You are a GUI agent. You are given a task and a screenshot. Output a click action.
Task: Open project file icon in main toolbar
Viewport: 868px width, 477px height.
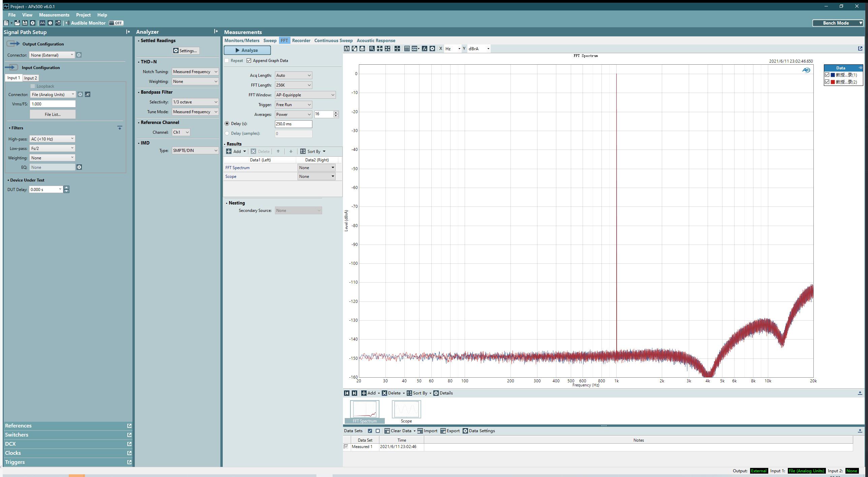(17, 23)
